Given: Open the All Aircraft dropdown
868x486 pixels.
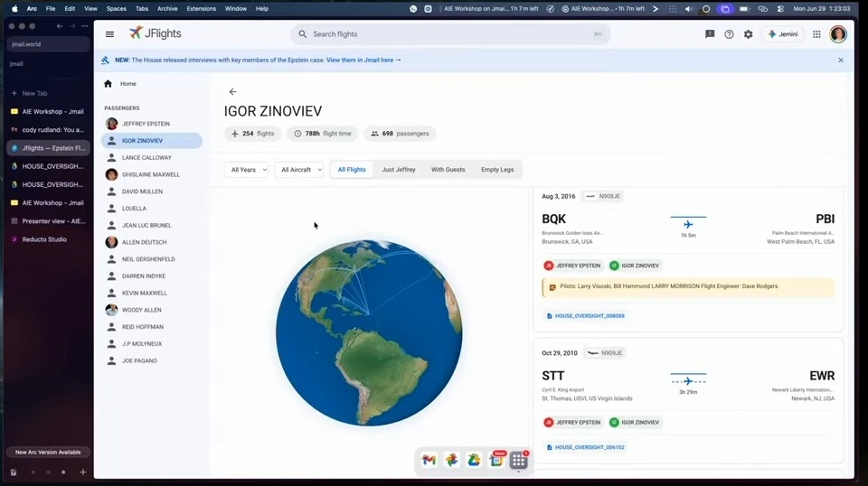Looking at the screenshot, I should (299, 170).
